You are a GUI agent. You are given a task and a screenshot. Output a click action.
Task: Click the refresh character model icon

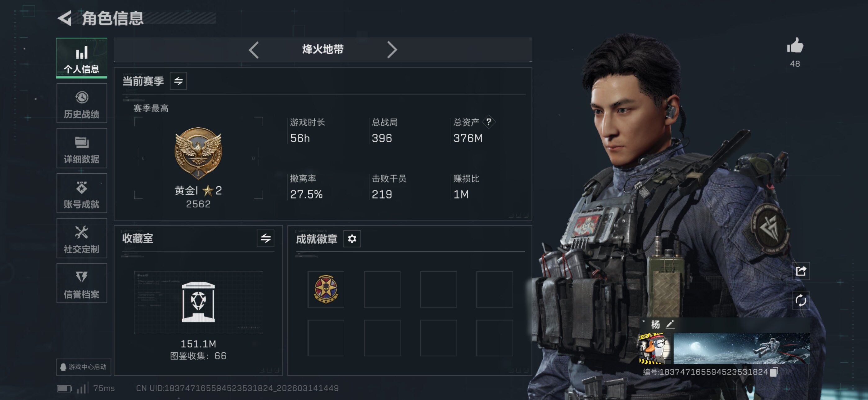coord(801,300)
